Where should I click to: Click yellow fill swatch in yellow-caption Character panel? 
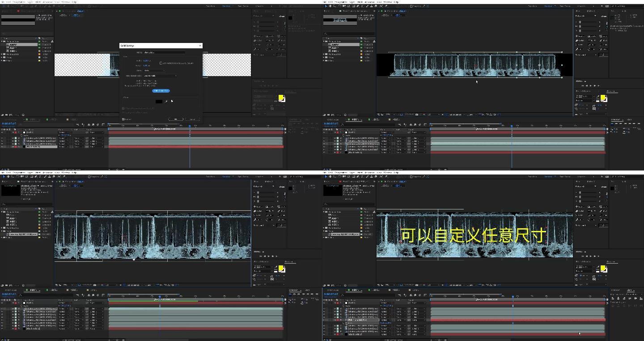603,268
